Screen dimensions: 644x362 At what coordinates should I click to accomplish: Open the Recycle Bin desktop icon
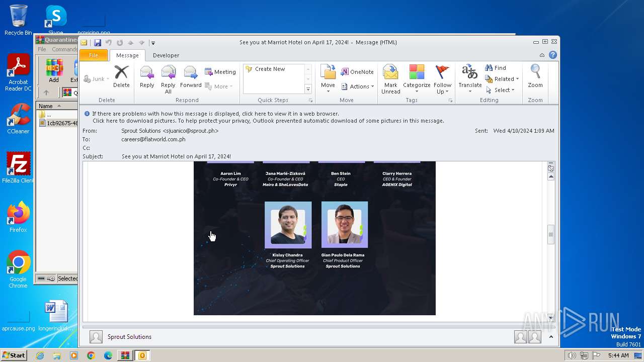tap(18, 20)
